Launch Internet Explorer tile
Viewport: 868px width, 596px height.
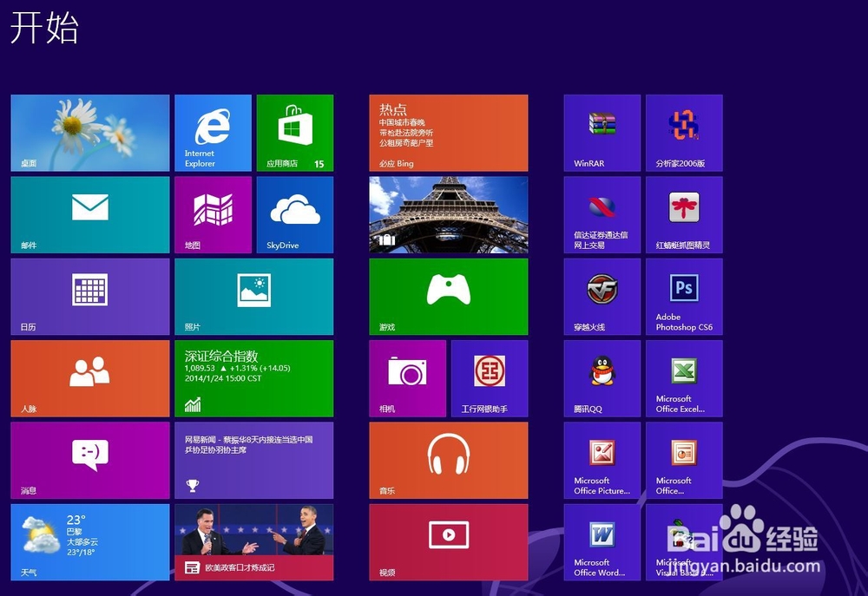[x=214, y=133]
